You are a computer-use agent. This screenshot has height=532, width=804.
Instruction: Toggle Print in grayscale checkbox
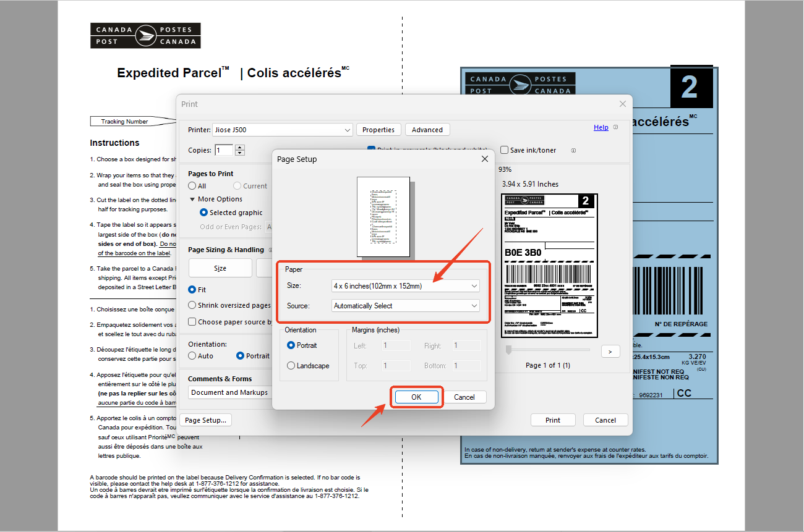[372, 148]
